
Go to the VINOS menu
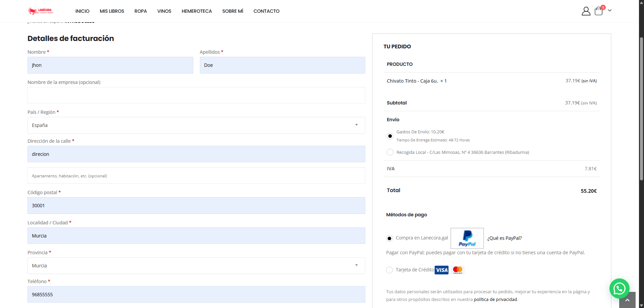[164, 11]
